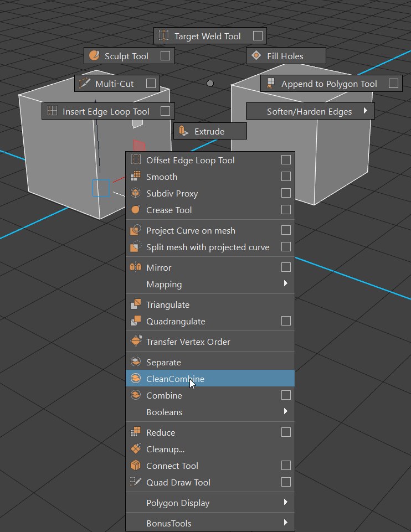Click the Triangulate icon
The height and width of the screenshot is (532, 411).
[x=136, y=304]
